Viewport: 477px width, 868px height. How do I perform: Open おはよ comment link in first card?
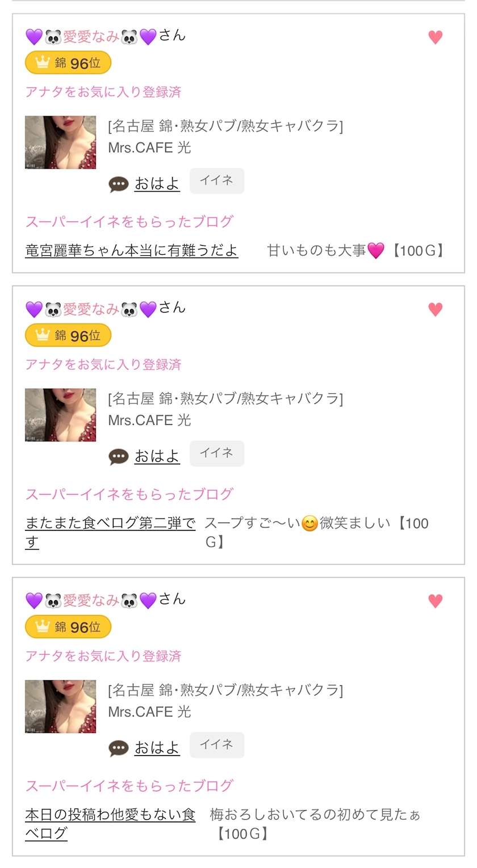pyautogui.click(x=157, y=184)
